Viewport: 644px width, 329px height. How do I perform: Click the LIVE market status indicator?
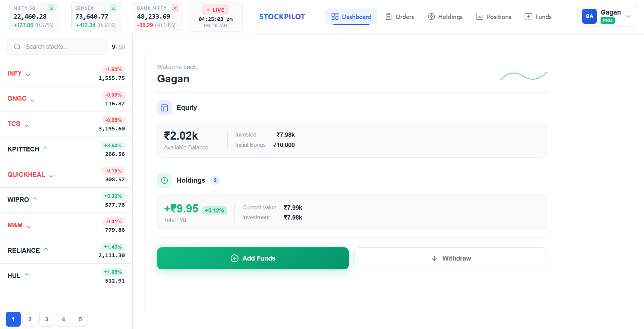(x=215, y=10)
